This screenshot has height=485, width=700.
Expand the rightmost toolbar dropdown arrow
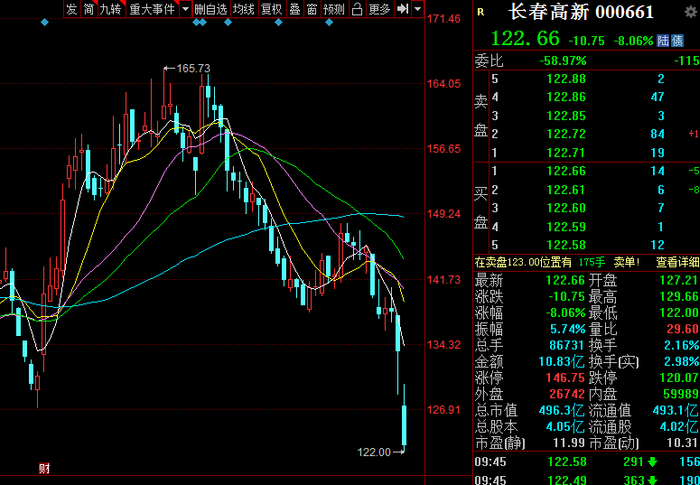(417, 9)
